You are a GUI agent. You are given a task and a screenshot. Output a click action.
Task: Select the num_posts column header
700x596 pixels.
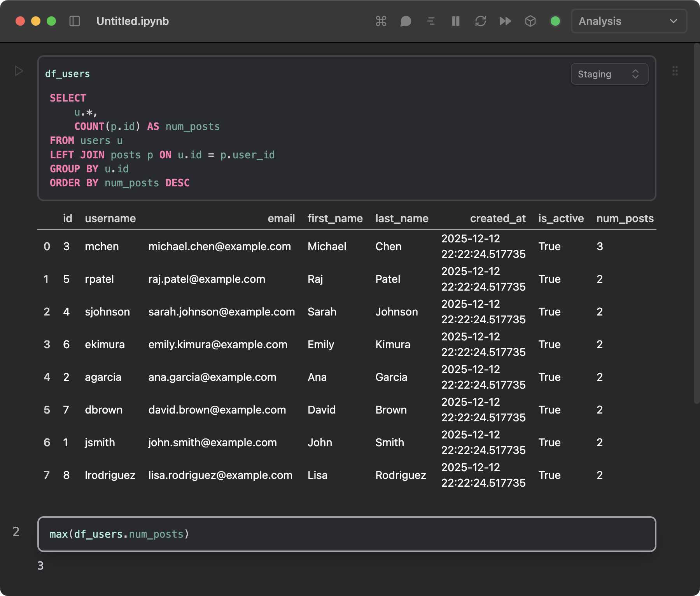(625, 219)
